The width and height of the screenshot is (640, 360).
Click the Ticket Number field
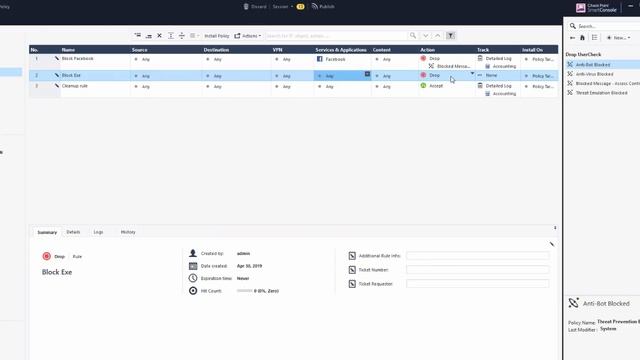click(478, 270)
